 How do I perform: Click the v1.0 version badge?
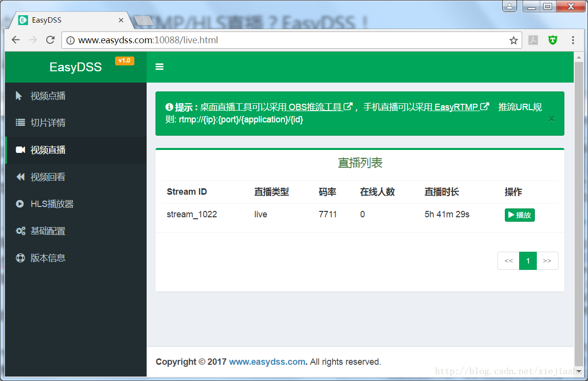[x=124, y=60]
